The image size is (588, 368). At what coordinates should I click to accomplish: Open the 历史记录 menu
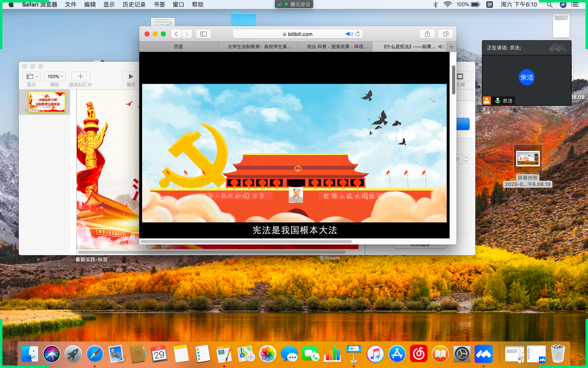[x=134, y=4]
